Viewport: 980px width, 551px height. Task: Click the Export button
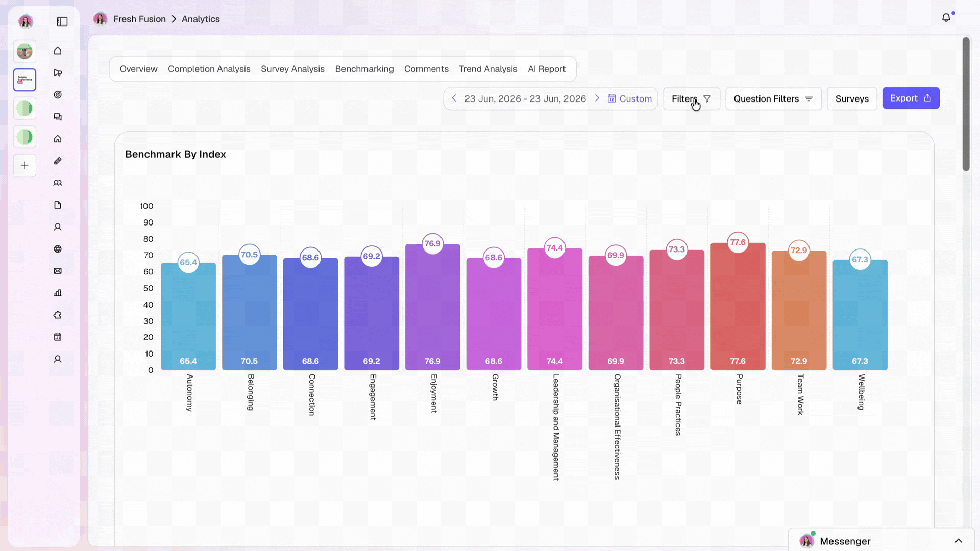[911, 98]
